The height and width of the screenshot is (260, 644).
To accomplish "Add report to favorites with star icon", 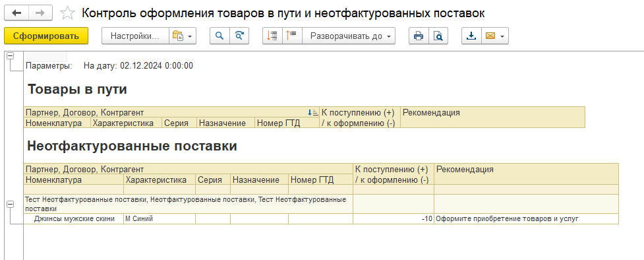I will tap(67, 13).
